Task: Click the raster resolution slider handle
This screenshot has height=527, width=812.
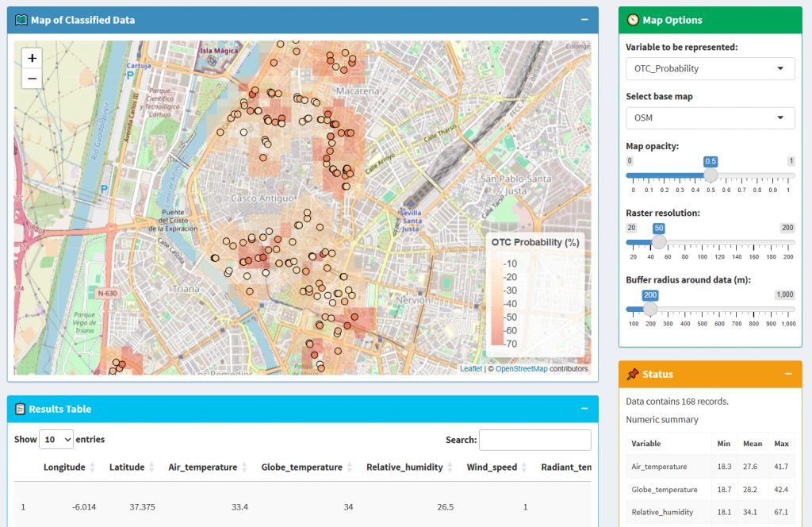Action: (658, 242)
